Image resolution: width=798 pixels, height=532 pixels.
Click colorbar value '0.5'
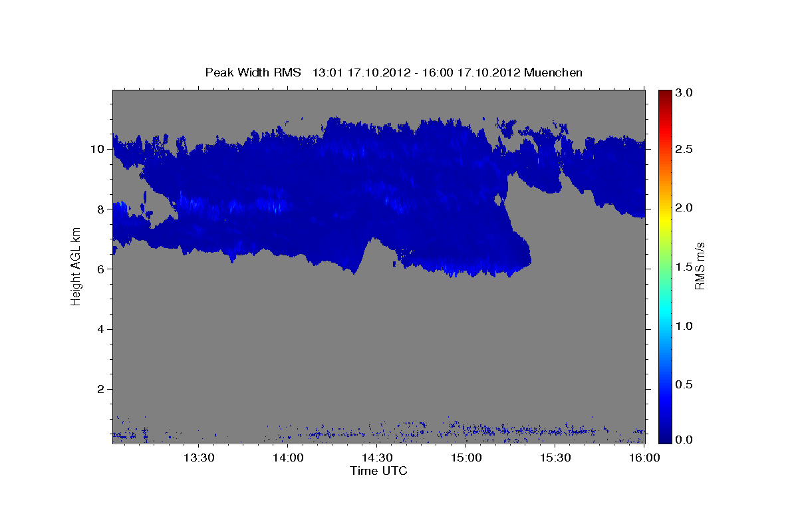684,385
